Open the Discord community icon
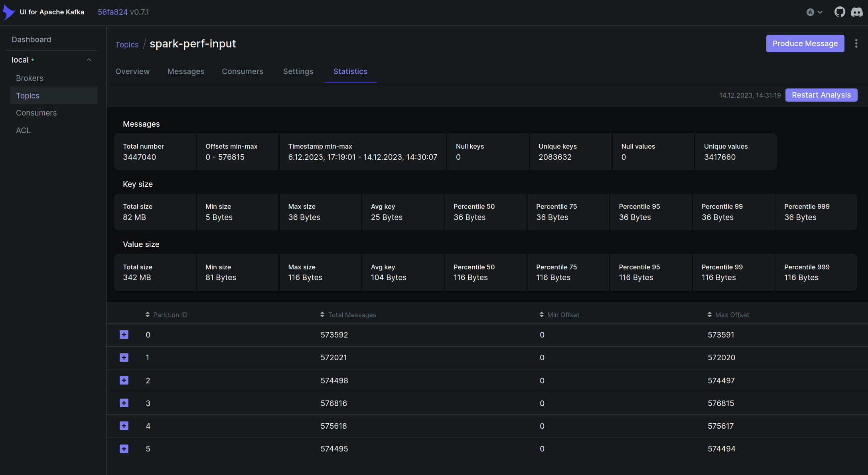868x475 pixels. 856,12
